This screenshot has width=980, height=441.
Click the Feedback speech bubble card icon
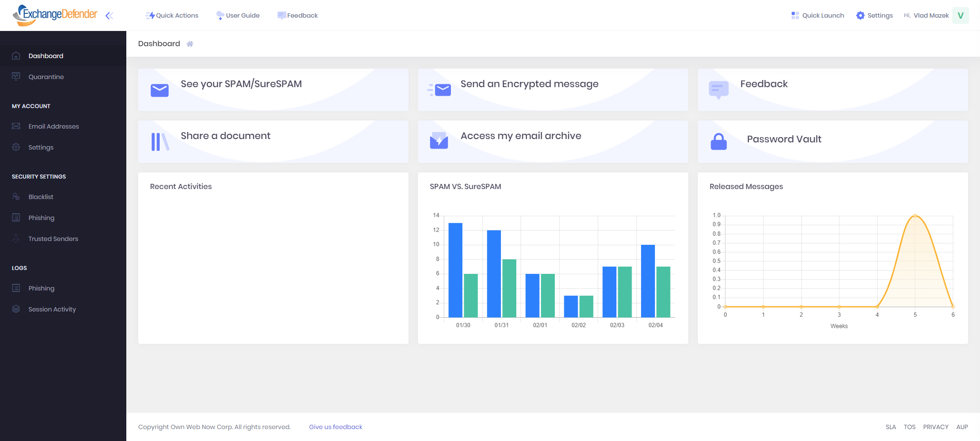click(718, 89)
